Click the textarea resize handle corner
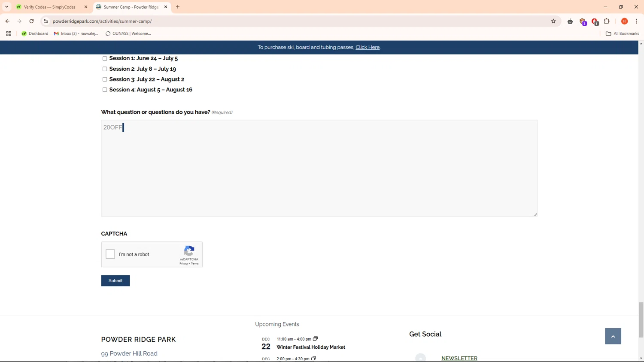The height and width of the screenshot is (362, 644). (535, 214)
